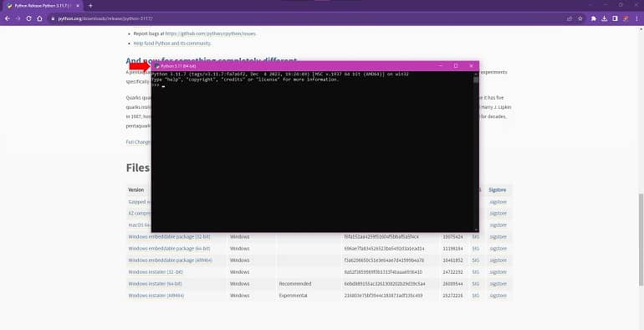Click the Version column header
The height and width of the screenshot is (330, 644).
tap(136, 190)
